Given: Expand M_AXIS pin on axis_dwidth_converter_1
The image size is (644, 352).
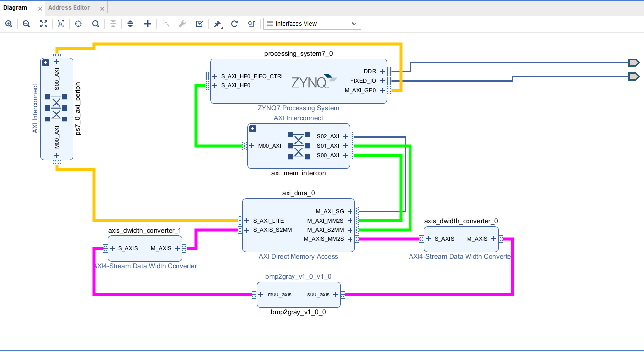Looking at the screenshot, I should point(177,248).
